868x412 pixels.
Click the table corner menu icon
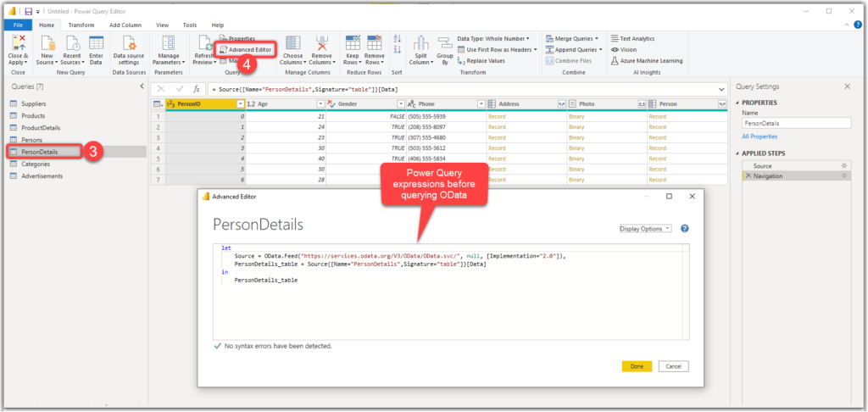click(x=158, y=103)
